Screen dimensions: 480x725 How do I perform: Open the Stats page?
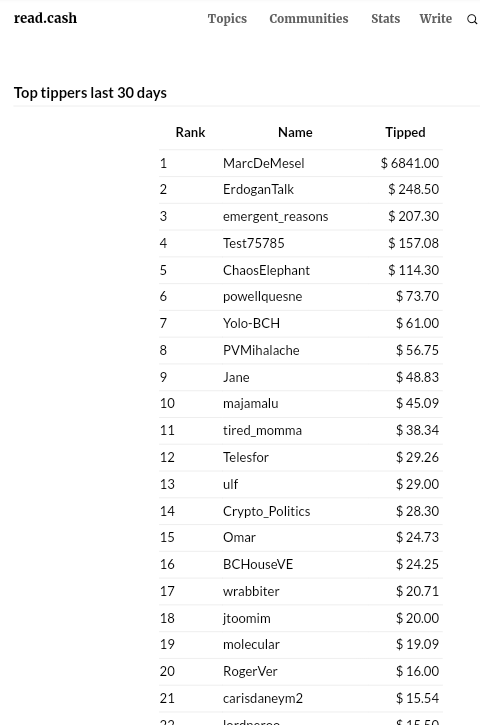tap(386, 18)
